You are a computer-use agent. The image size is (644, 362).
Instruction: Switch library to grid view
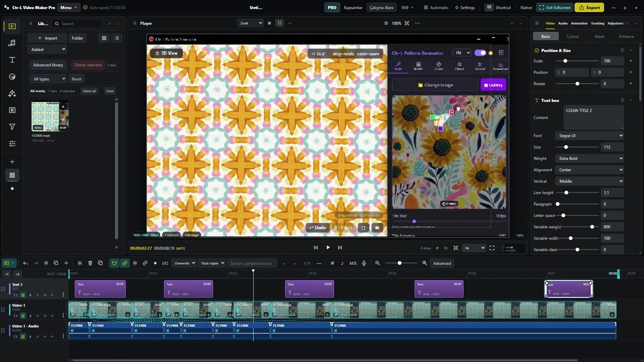click(104, 38)
